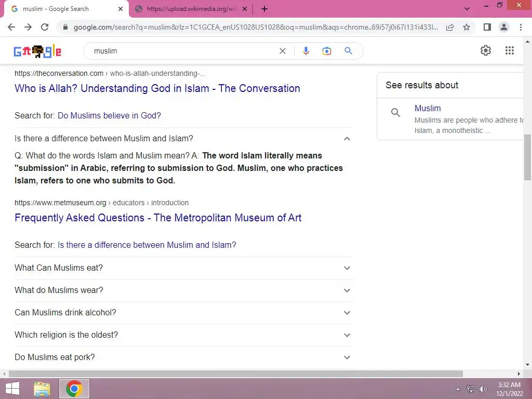Open the Chrome profile avatar menu

[504, 27]
